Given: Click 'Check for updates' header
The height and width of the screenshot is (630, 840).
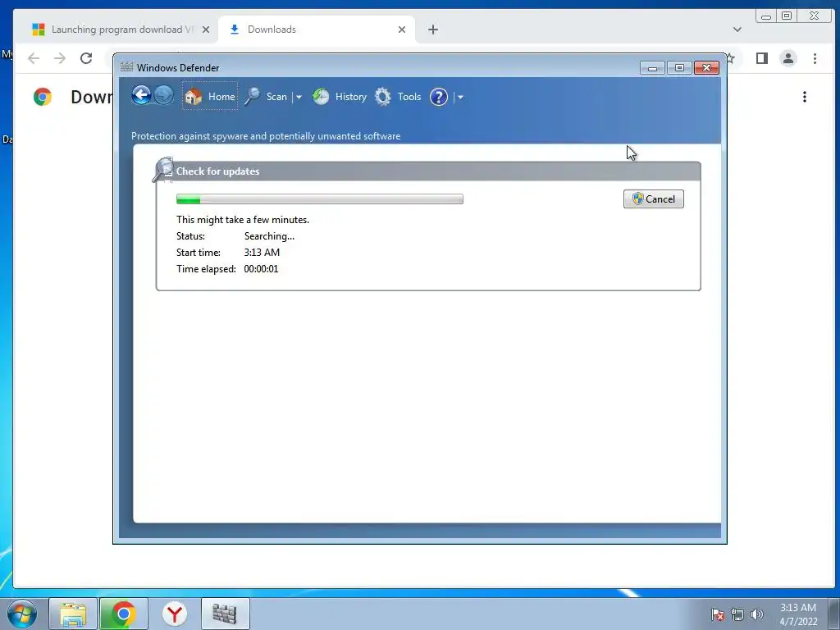Looking at the screenshot, I should point(217,171).
